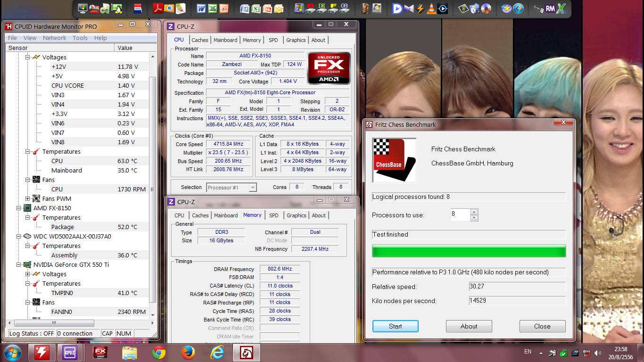Click Start in Fritz Chess Benchmark
Image resolution: width=644 pixels, height=362 pixels.
pyautogui.click(x=396, y=326)
